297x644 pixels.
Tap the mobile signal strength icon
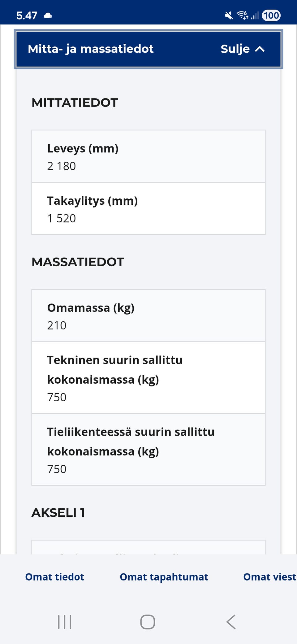pyautogui.click(x=255, y=15)
